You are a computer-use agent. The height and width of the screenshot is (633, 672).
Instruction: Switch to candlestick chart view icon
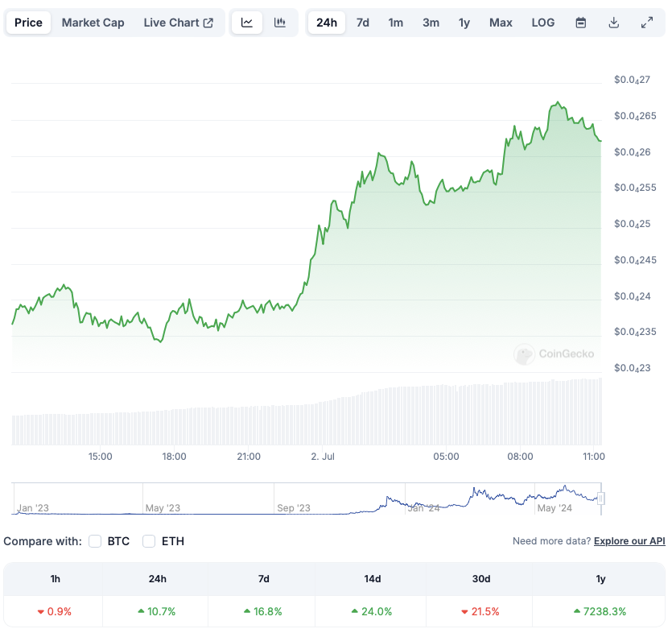pyautogui.click(x=280, y=23)
